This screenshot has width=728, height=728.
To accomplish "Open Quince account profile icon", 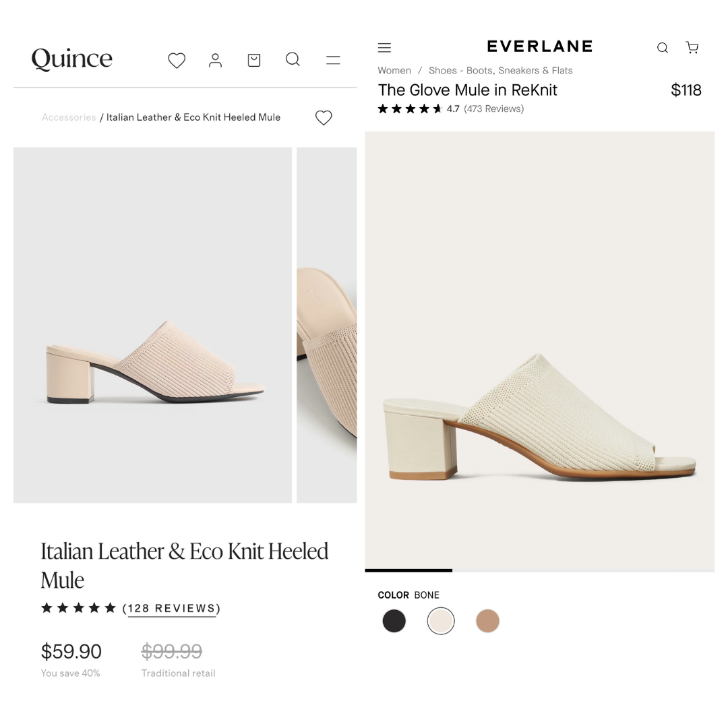I will [216, 61].
